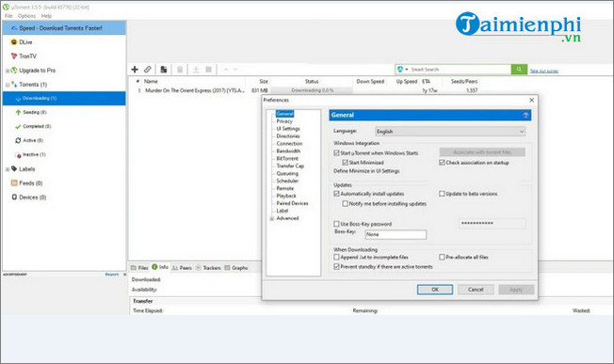Switch to the Graphs tab
614x364 pixels.
[x=236, y=268]
